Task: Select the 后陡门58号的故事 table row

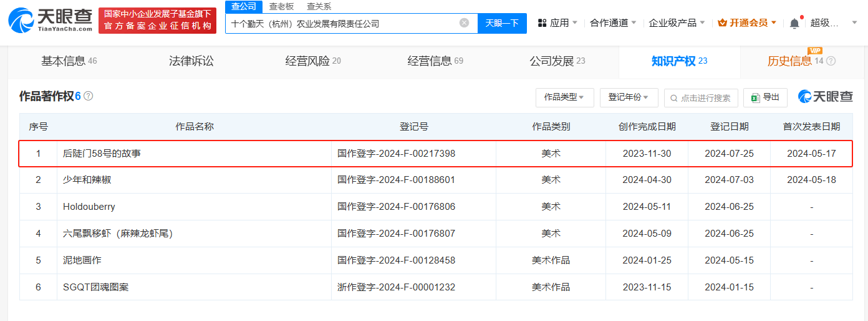Action: pos(435,153)
